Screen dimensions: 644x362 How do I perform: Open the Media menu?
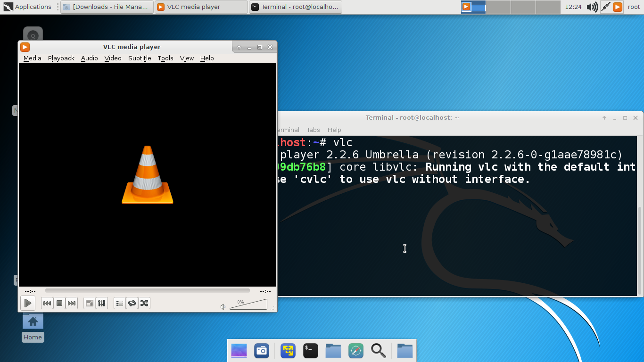32,58
